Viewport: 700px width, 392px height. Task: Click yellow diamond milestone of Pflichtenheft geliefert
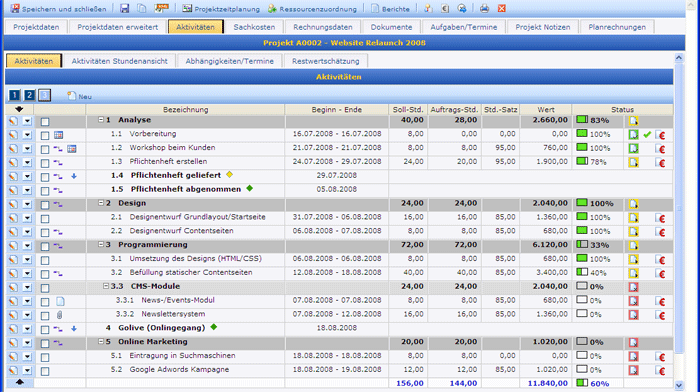pyautogui.click(x=229, y=175)
